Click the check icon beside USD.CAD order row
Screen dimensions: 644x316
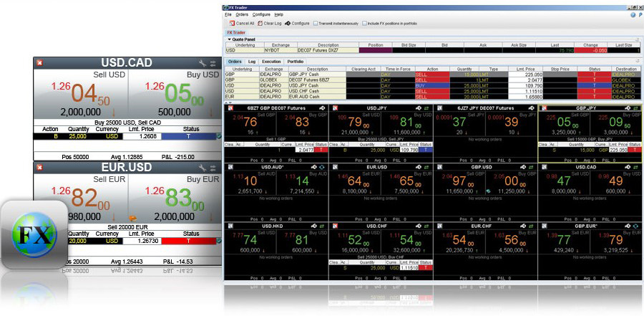pyautogui.click(x=219, y=136)
